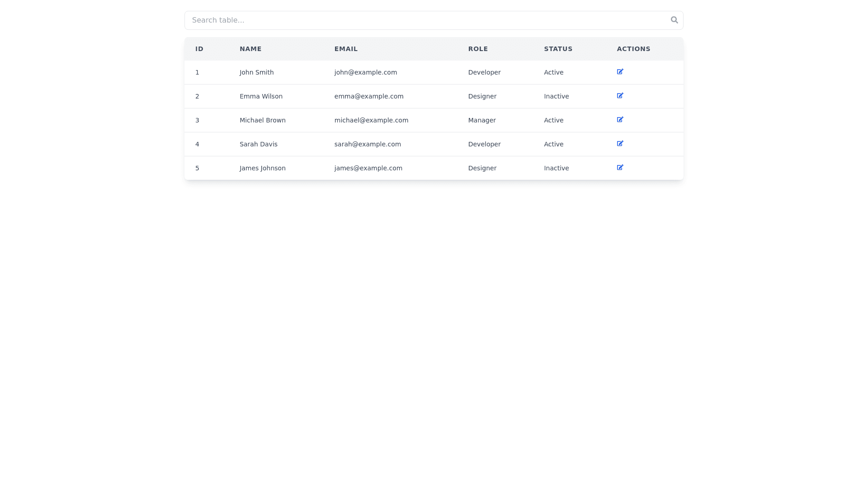Click the Email column header
The width and height of the screenshot is (868, 488).
coord(346,49)
